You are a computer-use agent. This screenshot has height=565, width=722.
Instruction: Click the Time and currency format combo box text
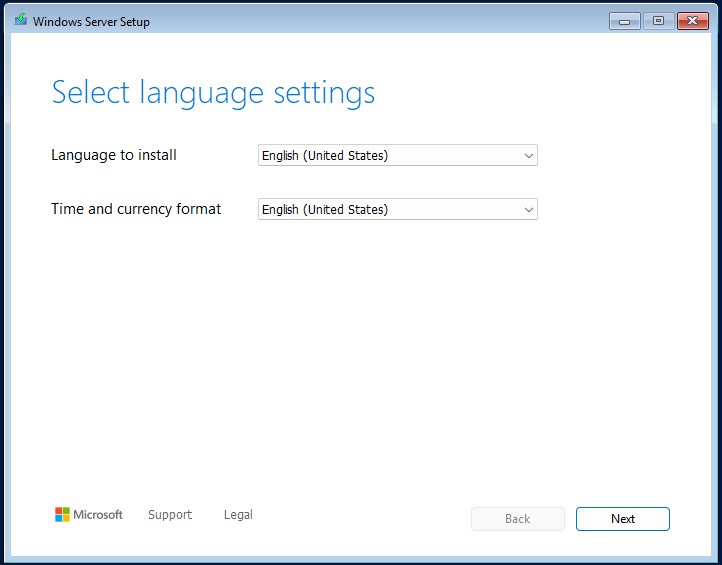[x=325, y=210]
